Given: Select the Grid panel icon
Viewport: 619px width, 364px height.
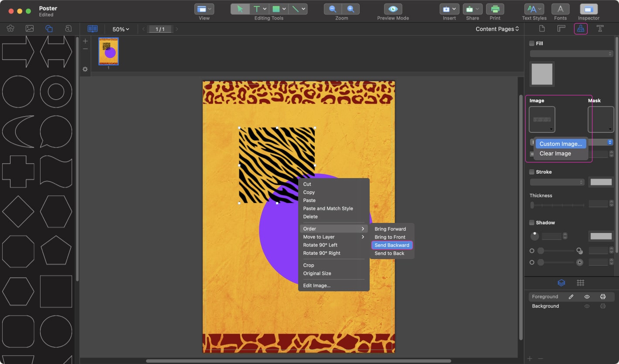Looking at the screenshot, I should coord(581,283).
